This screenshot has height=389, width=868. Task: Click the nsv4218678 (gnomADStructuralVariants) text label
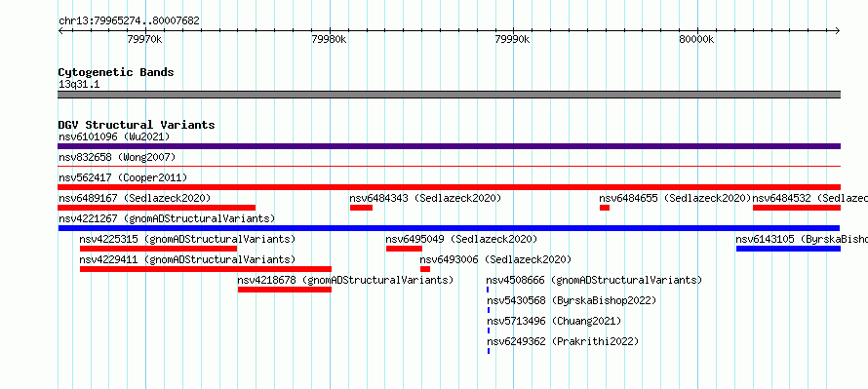tap(345, 280)
